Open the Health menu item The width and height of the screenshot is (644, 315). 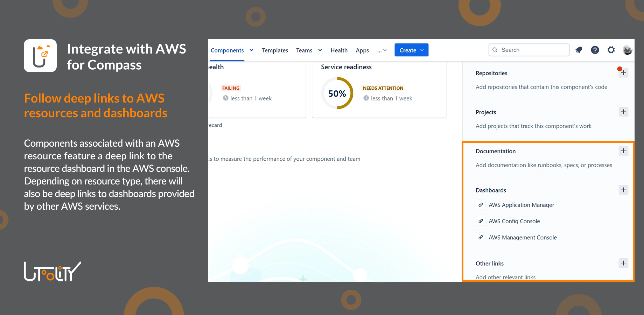339,50
